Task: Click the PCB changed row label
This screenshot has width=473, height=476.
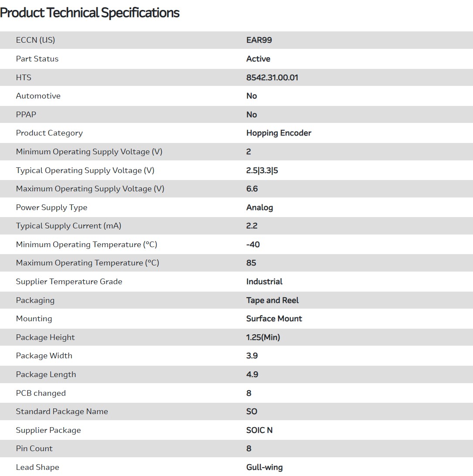Action: [41, 393]
